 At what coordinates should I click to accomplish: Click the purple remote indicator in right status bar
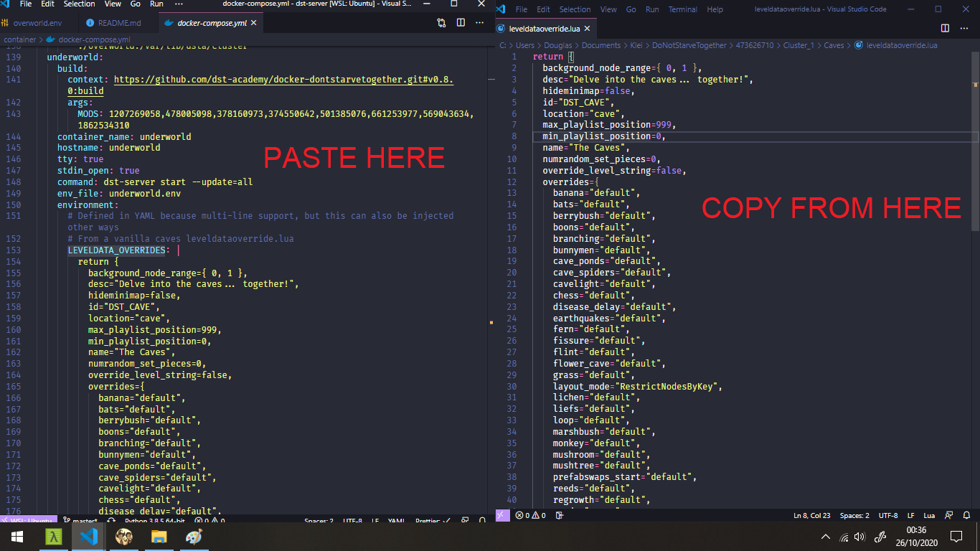tap(502, 515)
